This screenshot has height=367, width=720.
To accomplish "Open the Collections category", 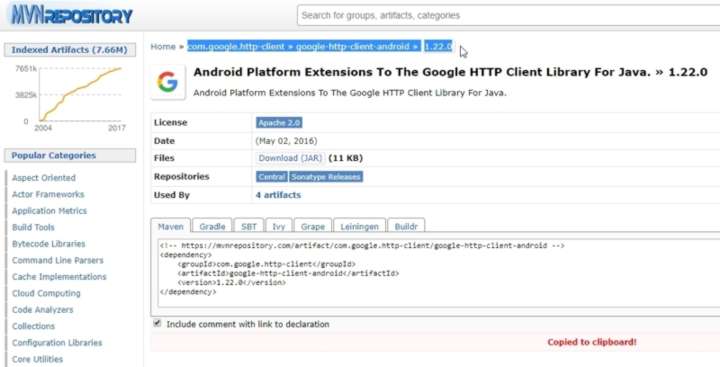I will [x=33, y=326].
